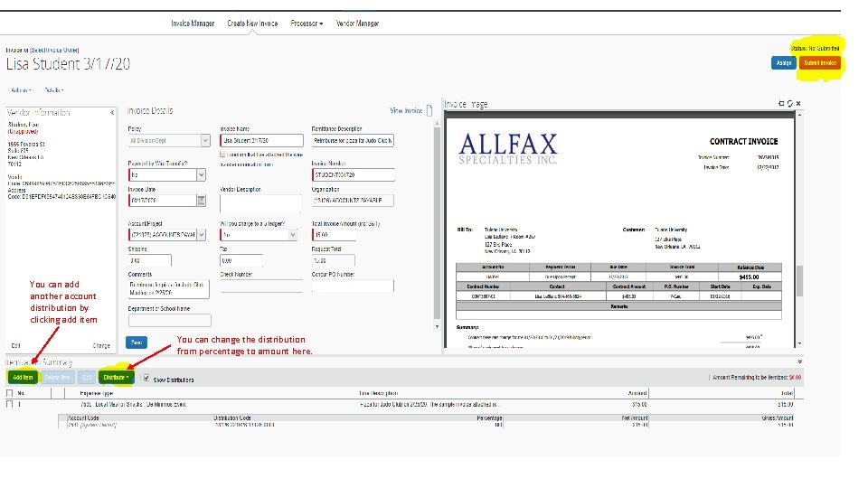868x488 pixels.
Task: Click the Pizza for Judo Club line description
Action: pos(429,405)
